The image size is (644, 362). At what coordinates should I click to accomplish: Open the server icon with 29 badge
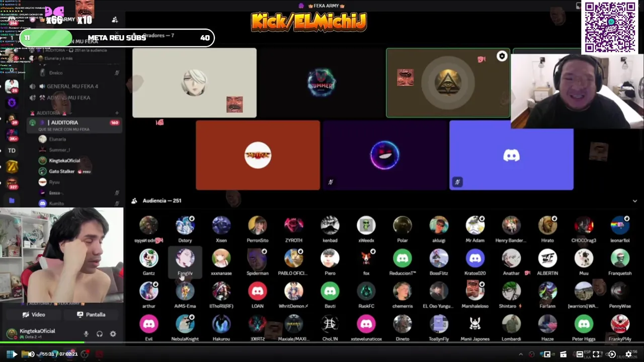point(12,119)
